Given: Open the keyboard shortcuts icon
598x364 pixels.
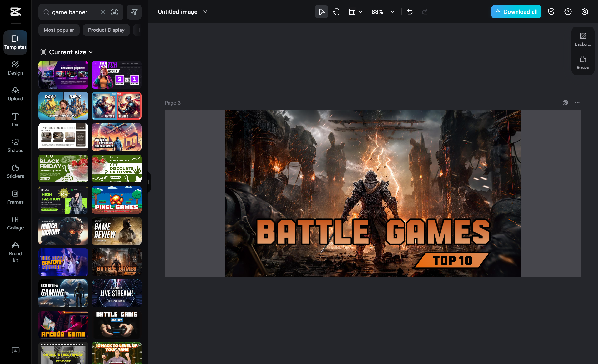Looking at the screenshot, I should 15,350.
